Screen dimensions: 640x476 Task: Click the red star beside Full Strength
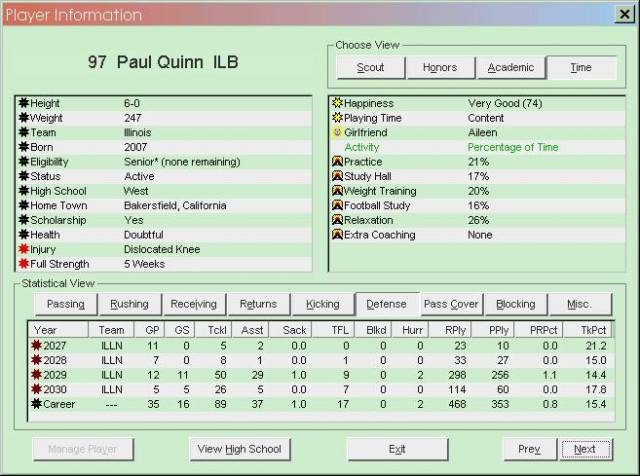[x=24, y=264]
